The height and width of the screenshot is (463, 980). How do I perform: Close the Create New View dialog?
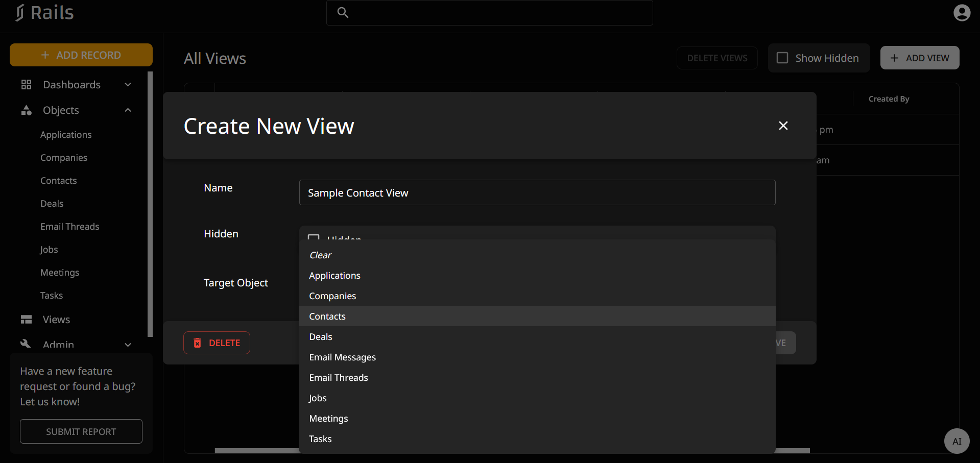click(x=783, y=126)
